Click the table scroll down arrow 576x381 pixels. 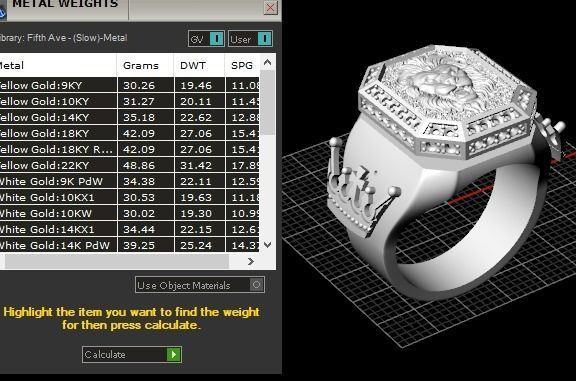coord(267,245)
